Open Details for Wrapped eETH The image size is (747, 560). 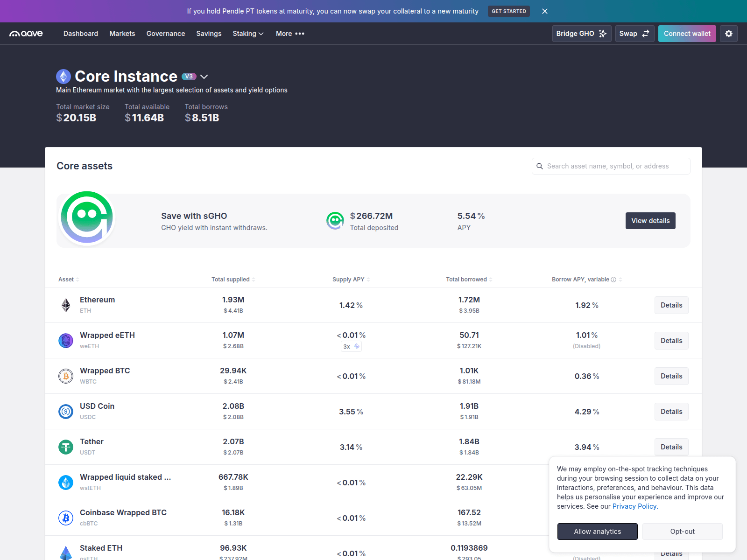[671, 341]
